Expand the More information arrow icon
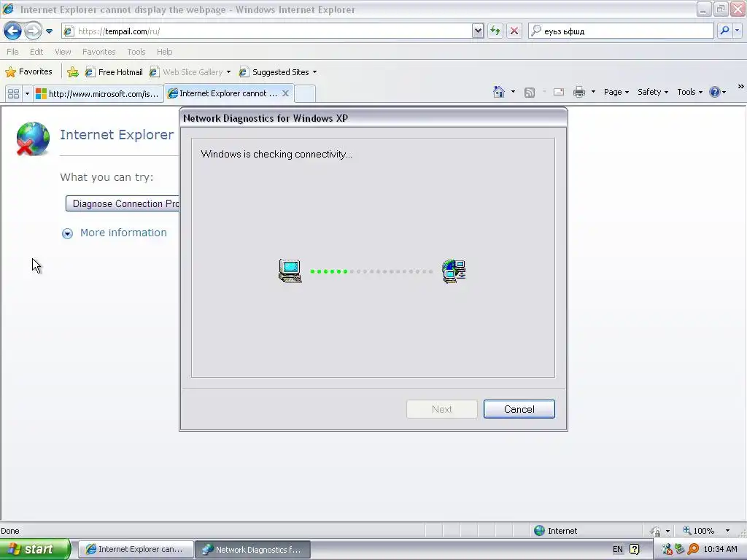 (67, 233)
